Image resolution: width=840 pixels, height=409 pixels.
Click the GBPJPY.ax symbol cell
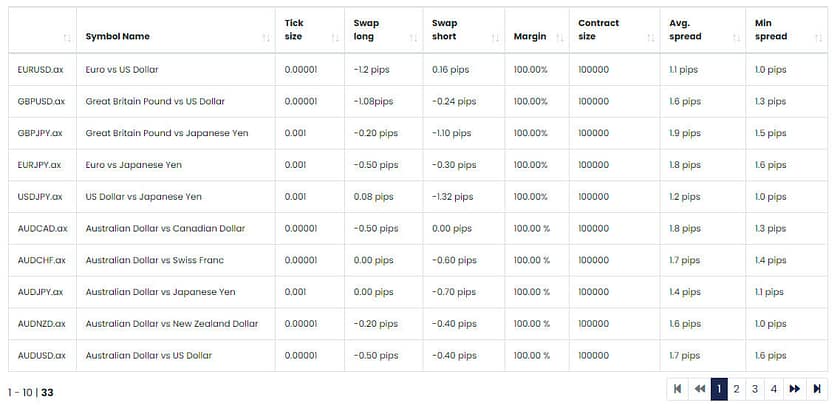40,133
